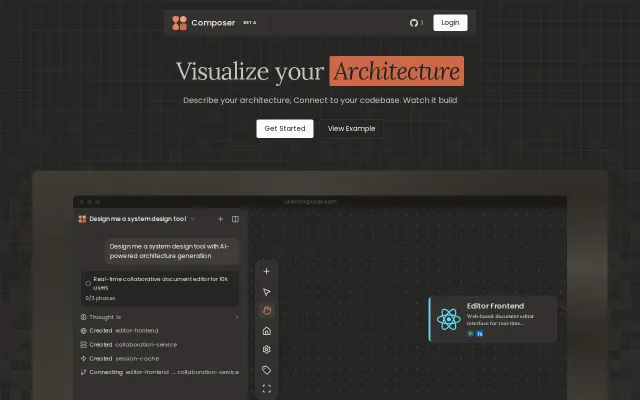Click the home view icon
Viewport: 640px width, 400px height.
coord(267,331)
